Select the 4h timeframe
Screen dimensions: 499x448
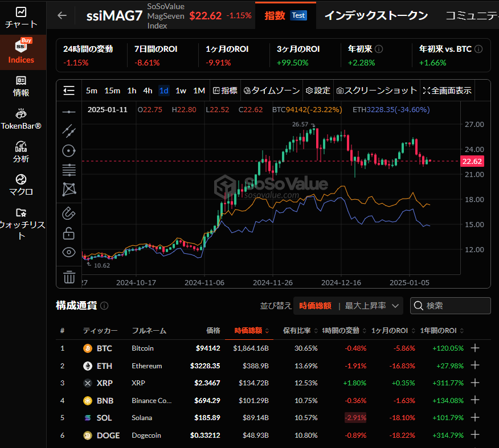point(148,91)
